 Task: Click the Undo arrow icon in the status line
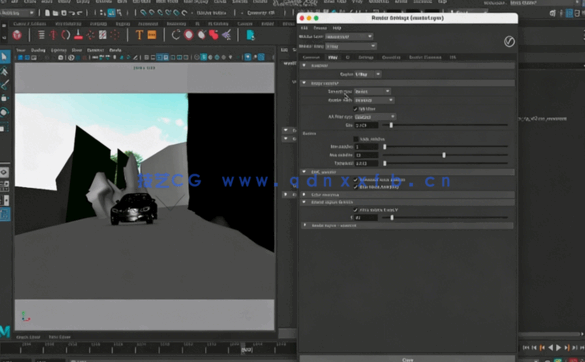point(72,13)
